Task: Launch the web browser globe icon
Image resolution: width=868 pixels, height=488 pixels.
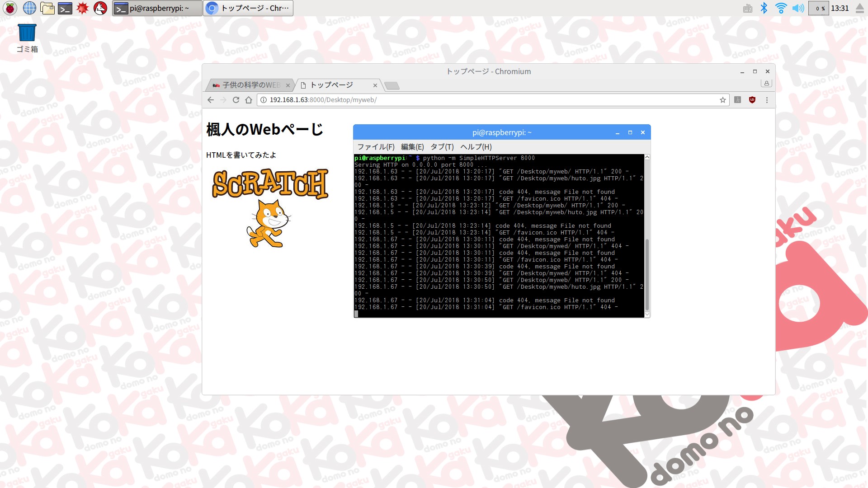Action: [29, 8]
